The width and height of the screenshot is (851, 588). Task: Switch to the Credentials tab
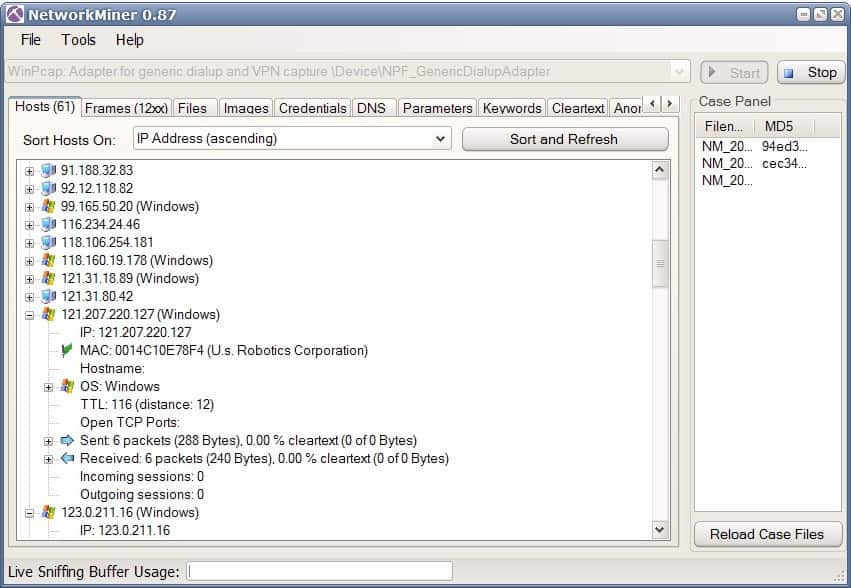pyautogui.click(x=313, y=108)
